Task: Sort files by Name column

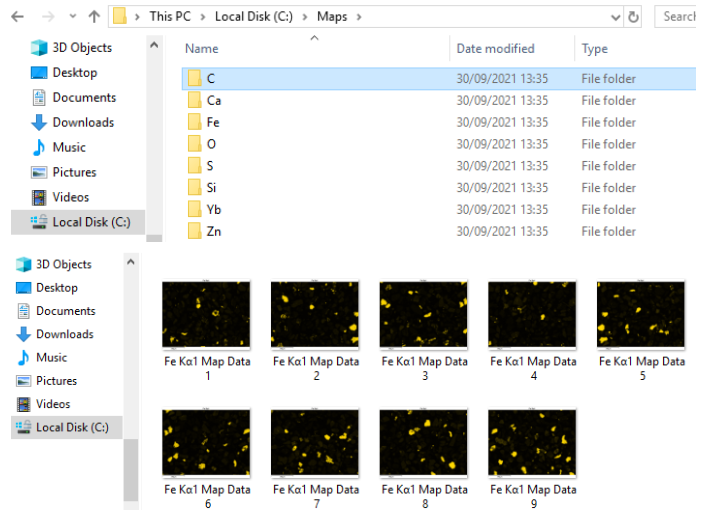Action: [x=202, y=49]
